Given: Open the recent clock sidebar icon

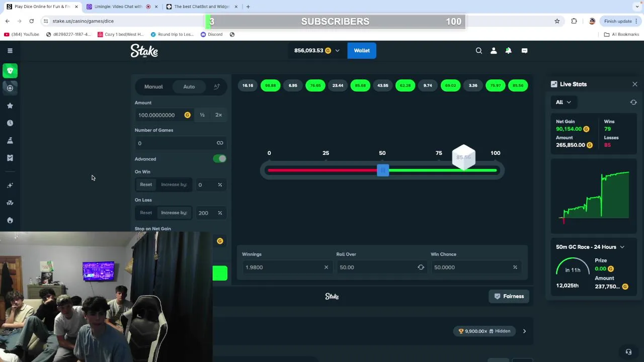Looking at the screenshot, I should [x=10, y=123].
